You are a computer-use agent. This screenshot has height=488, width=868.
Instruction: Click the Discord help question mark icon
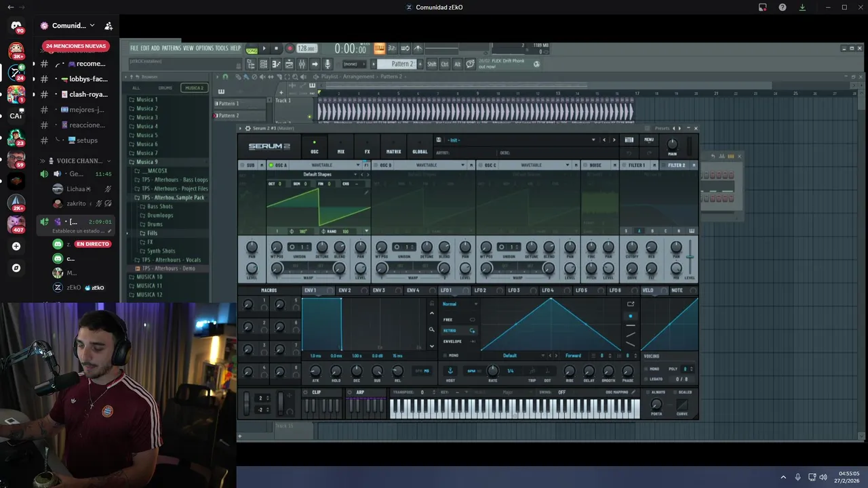coord(783,7)
